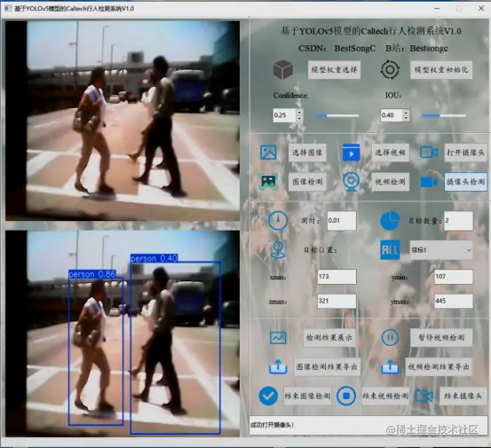This screenshot has width=491, height=448.
Task: Click the pie chart target count icon
Action: [x=390, y=221]
